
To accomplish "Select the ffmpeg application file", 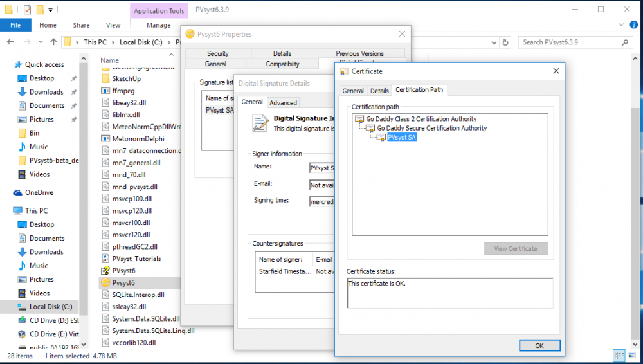I will pos(123,91).
